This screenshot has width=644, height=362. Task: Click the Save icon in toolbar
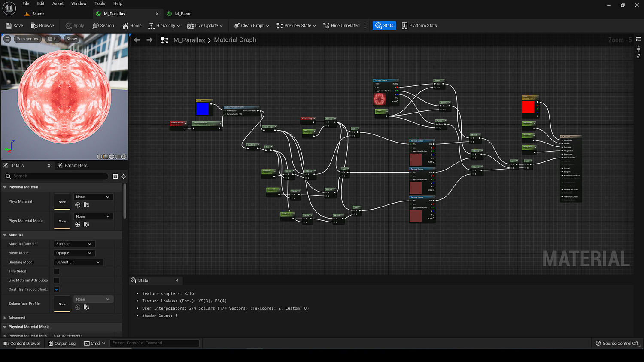[x=9, y=26]
